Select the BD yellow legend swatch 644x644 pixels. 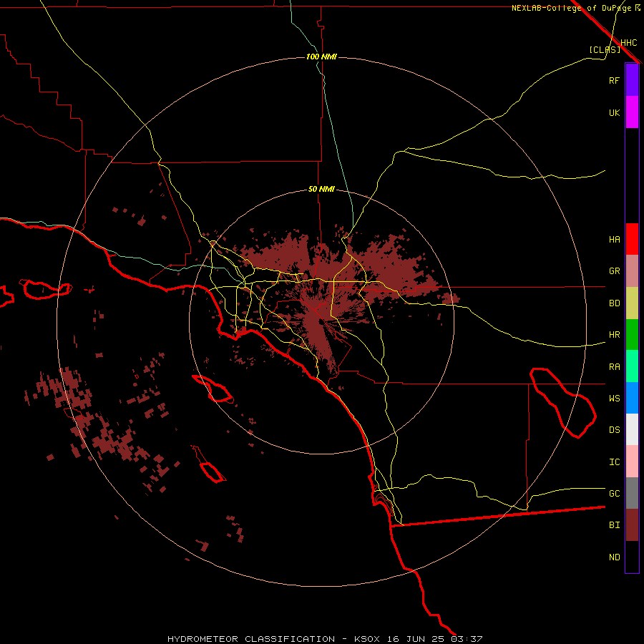(x=632, y=303)
